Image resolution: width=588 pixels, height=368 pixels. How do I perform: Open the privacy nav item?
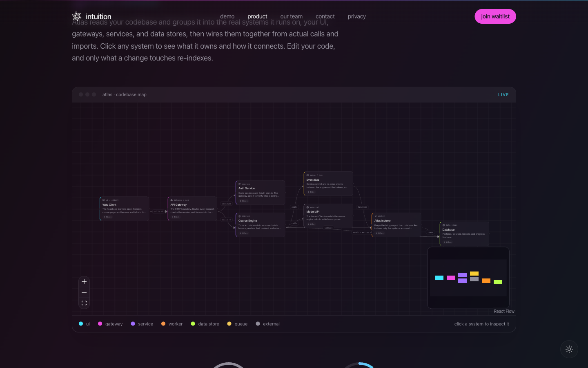(x=357, y=16)
